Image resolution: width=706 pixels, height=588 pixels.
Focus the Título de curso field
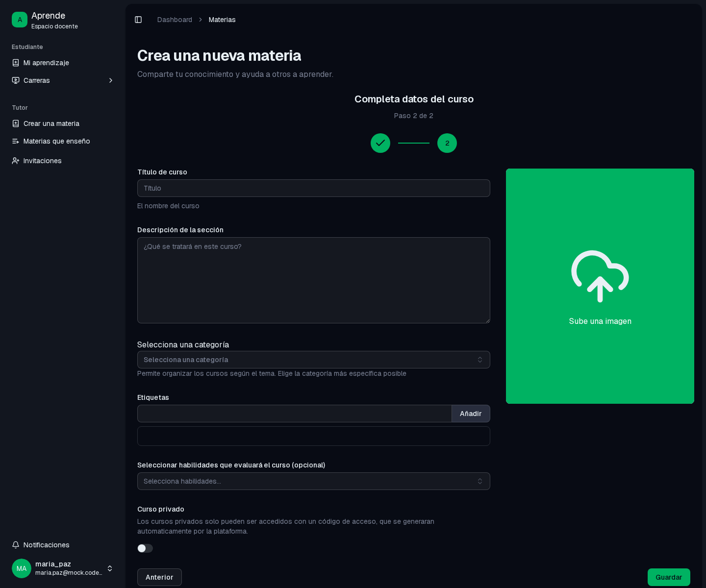point(314,188)
